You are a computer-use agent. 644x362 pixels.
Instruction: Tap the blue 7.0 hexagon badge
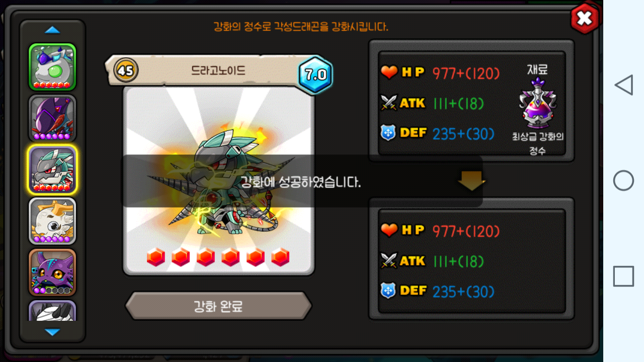point(315,75)
